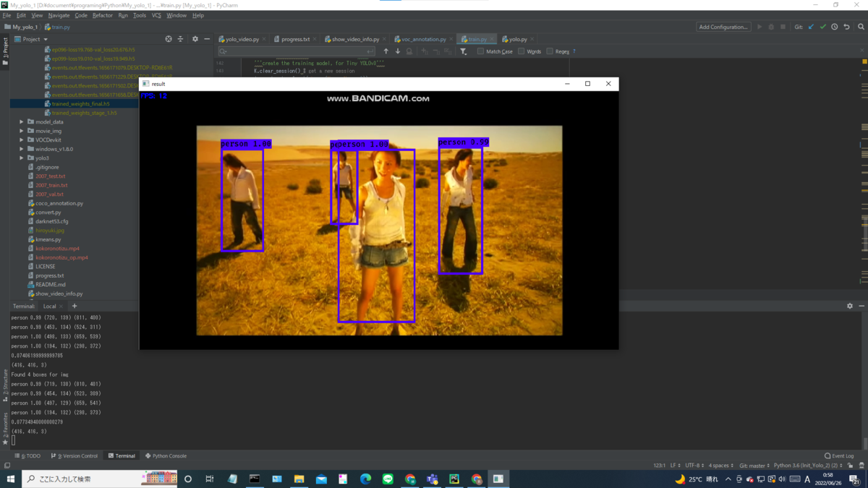The height and width of the screenshot is (488, 868).
Task: Click the Git update project arrow icon
Action: pyautogui.click(x=811, y=27)
